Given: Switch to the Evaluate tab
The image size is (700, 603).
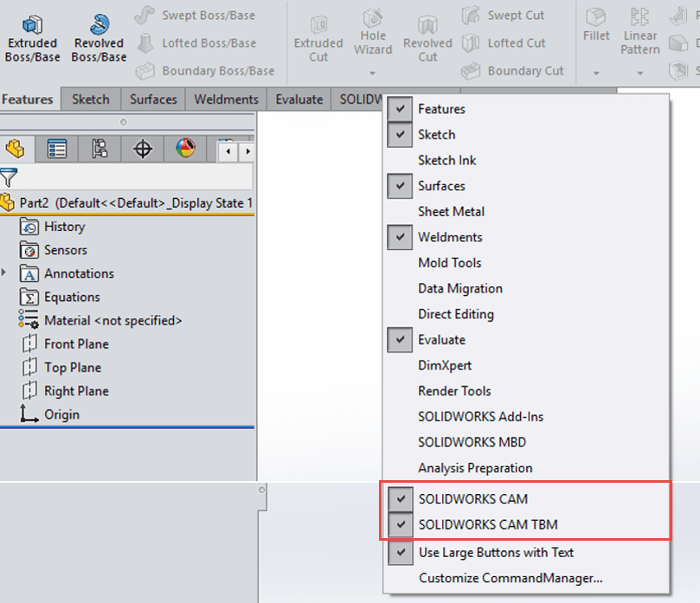Looking at the screenshot, I should click(299, 99).
